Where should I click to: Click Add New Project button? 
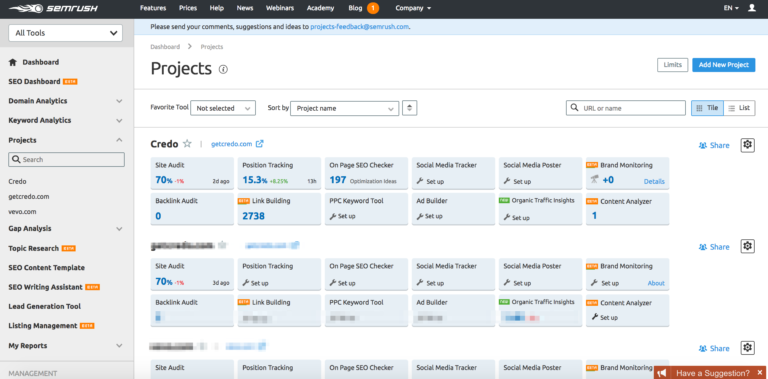[x=723, y=65]
